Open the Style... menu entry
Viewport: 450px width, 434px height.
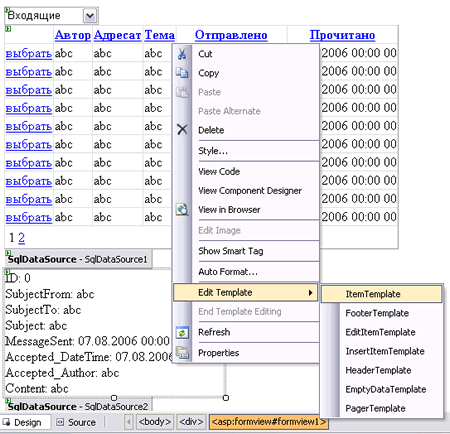[x=246, y=151]
